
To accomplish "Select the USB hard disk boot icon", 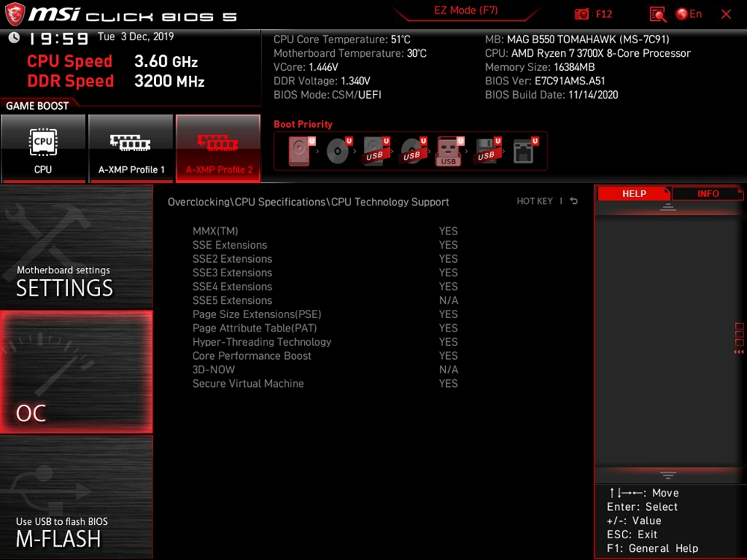I will (x=376, y=151).
